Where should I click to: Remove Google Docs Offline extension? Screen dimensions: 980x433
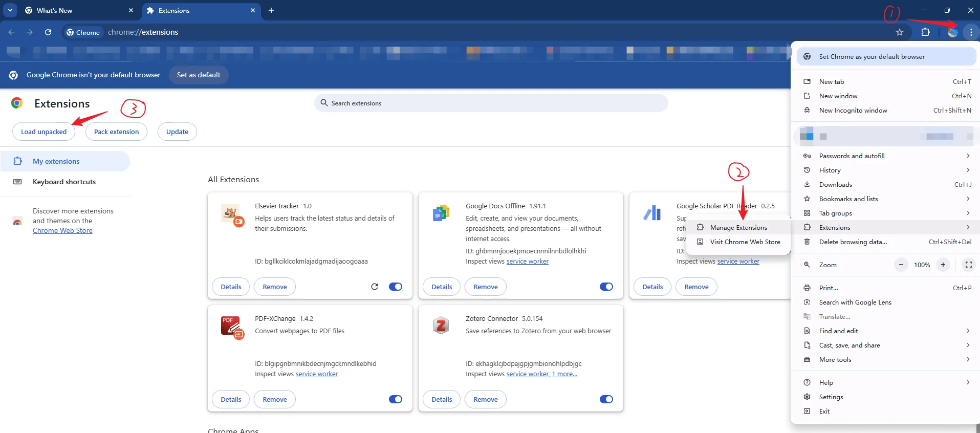click(486, 287)
